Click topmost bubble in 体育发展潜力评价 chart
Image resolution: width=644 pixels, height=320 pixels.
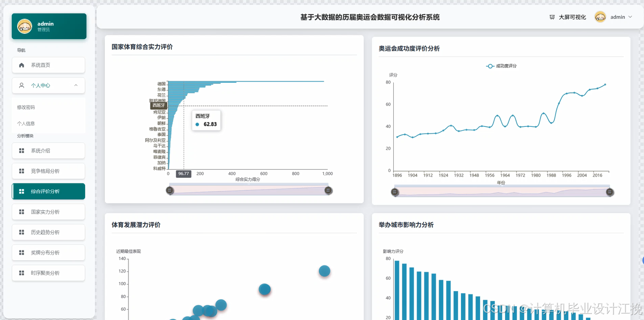coord(324,271)
